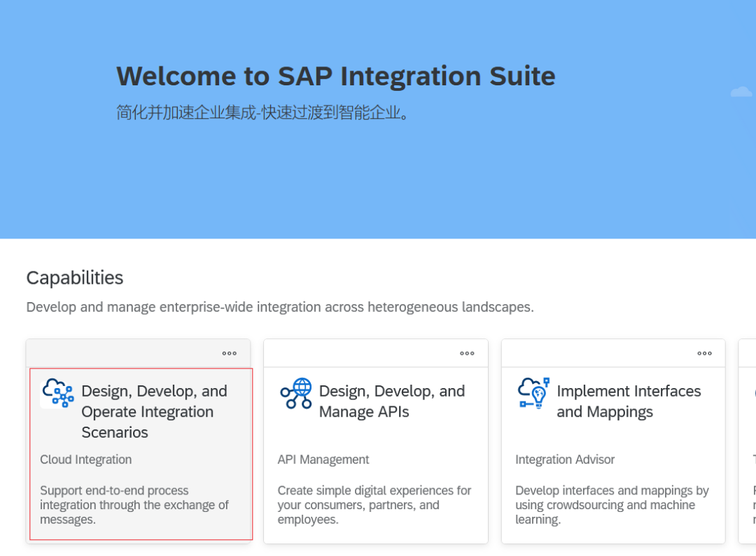Screen dimensions: 756x556
Task: Click the Cloud Integration subtitle text
Action: point(86,459)
